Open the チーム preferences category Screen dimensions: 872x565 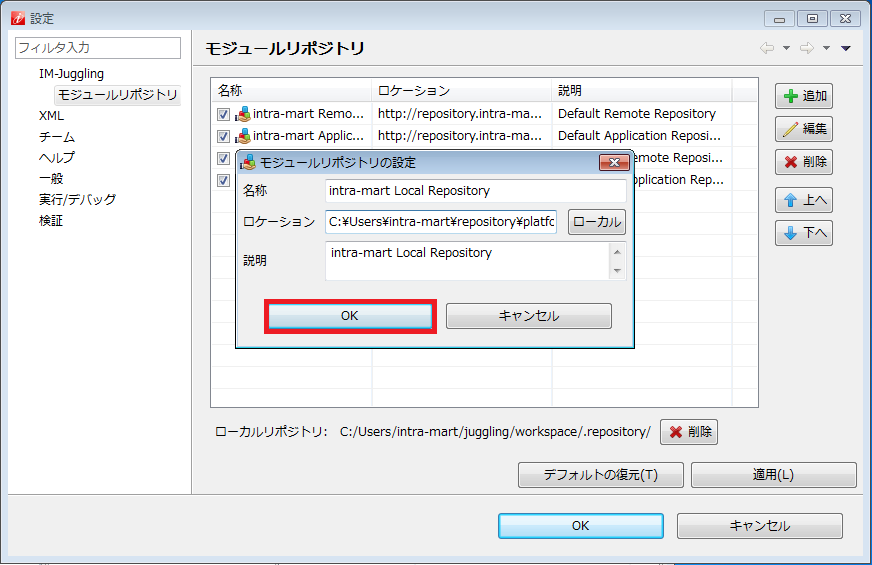(57, 137)
